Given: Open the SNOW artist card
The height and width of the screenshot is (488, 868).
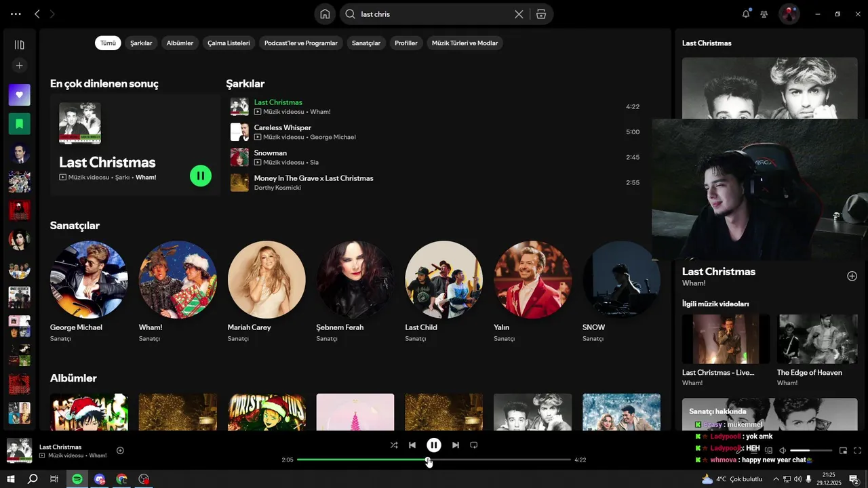Looking at the screenshot, I should tap(621, 291).
